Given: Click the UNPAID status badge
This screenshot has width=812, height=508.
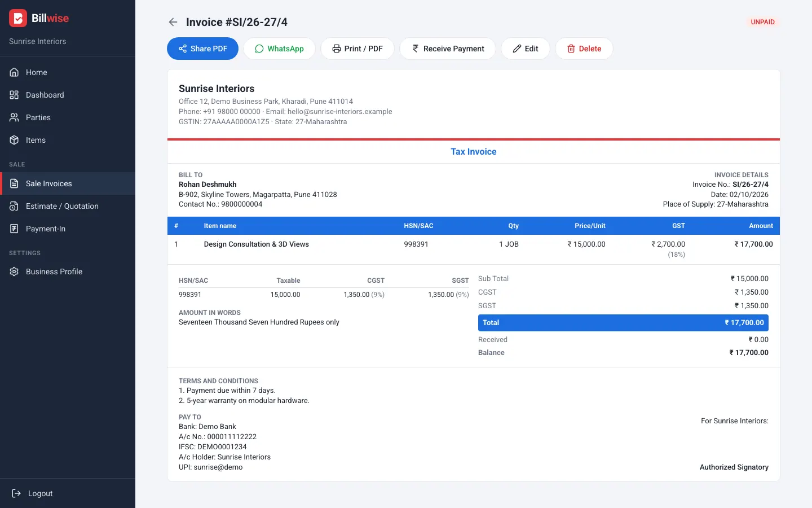Looking at the screenshot, I should (763, 22).
